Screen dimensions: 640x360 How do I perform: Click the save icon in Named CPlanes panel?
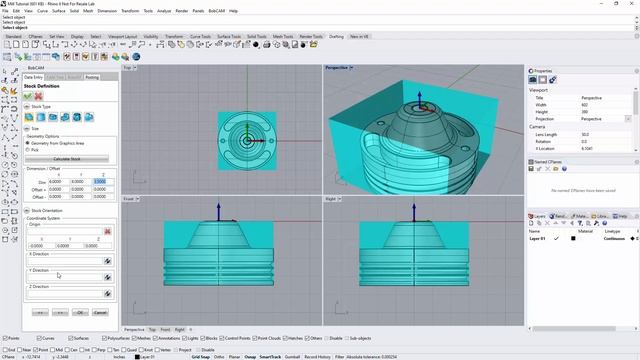click(531, 169)
